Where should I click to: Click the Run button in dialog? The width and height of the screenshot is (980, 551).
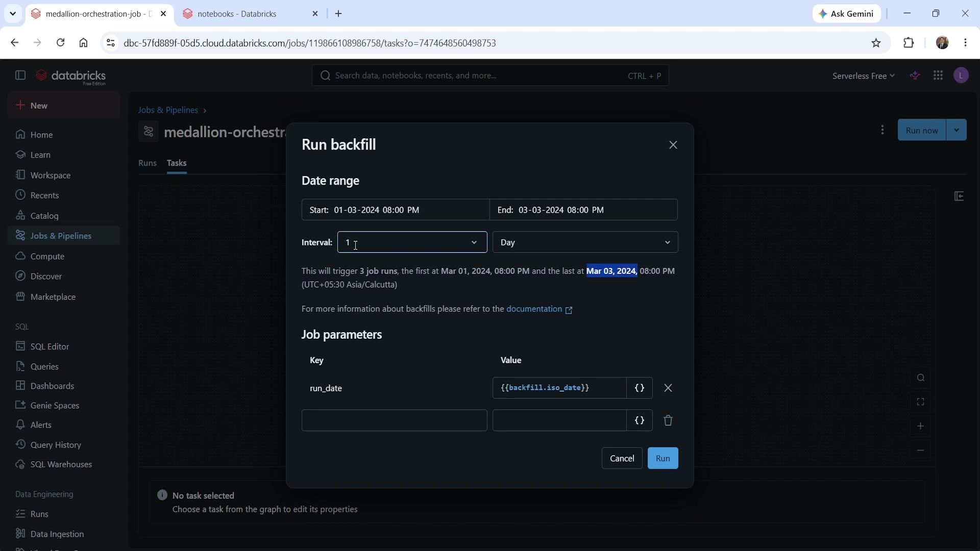(x=663, y=459)
